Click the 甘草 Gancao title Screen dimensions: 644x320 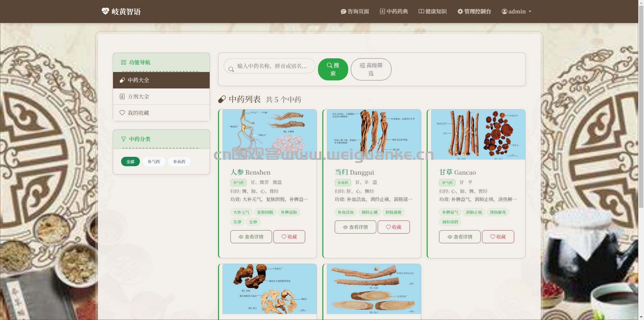pos(458,172)
